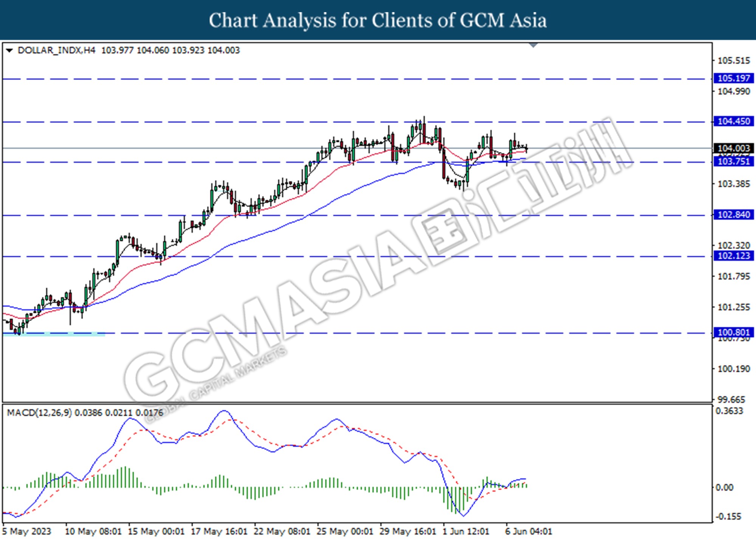Select the 100.801 price level label
This screenshot has width=756, height=540.
point(733,332)
